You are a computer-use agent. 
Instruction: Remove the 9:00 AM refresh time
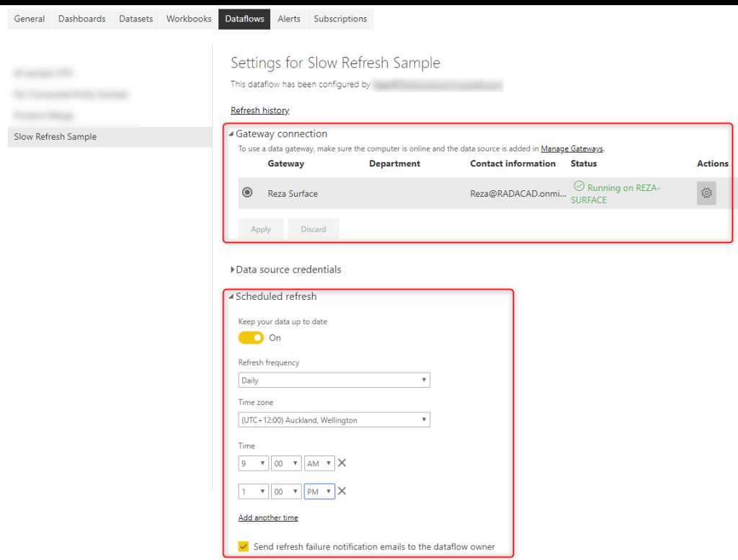342,463
